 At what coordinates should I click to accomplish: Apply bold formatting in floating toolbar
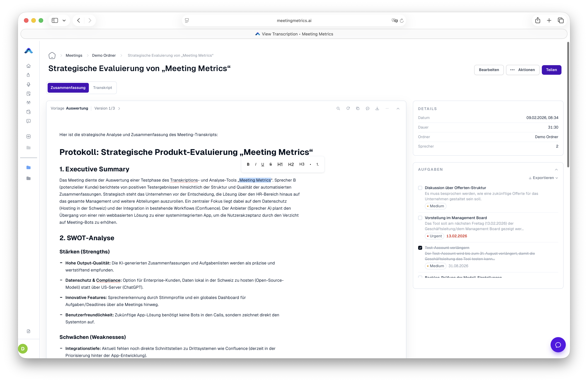coord(248,164)
